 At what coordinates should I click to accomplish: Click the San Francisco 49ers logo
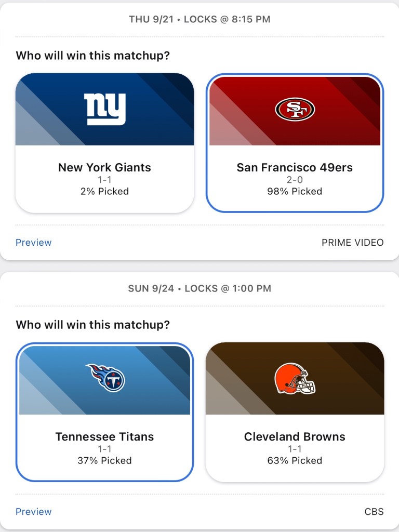click(295, 109)
